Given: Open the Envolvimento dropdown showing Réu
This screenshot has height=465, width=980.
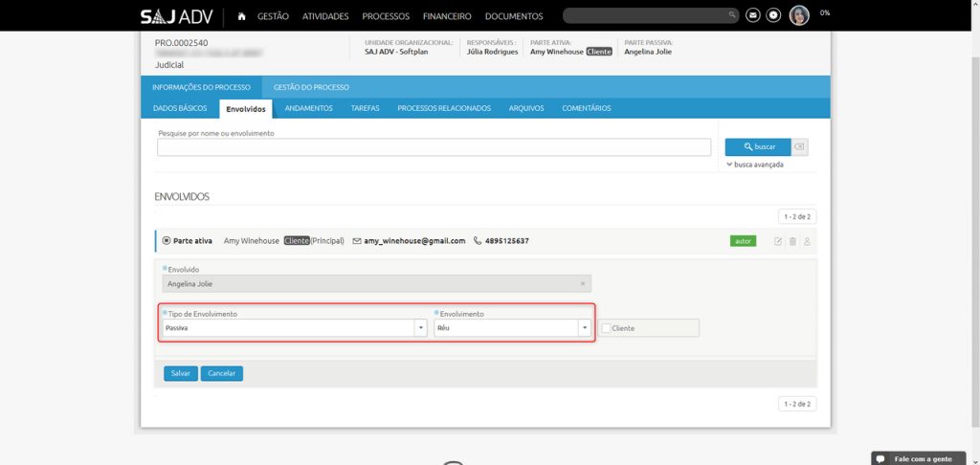Looking at the screenshot, I should click(584, 328).
